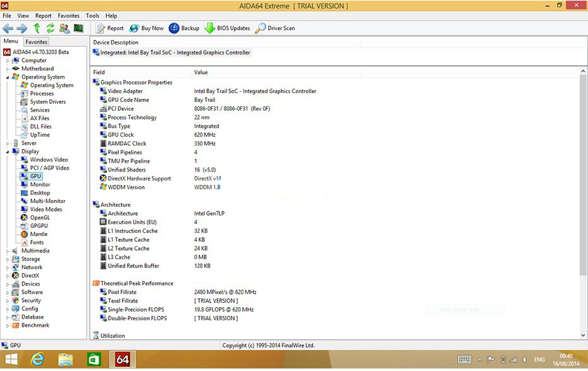
Task: Click the Software icon in the tree
Action: pos(15,292)
